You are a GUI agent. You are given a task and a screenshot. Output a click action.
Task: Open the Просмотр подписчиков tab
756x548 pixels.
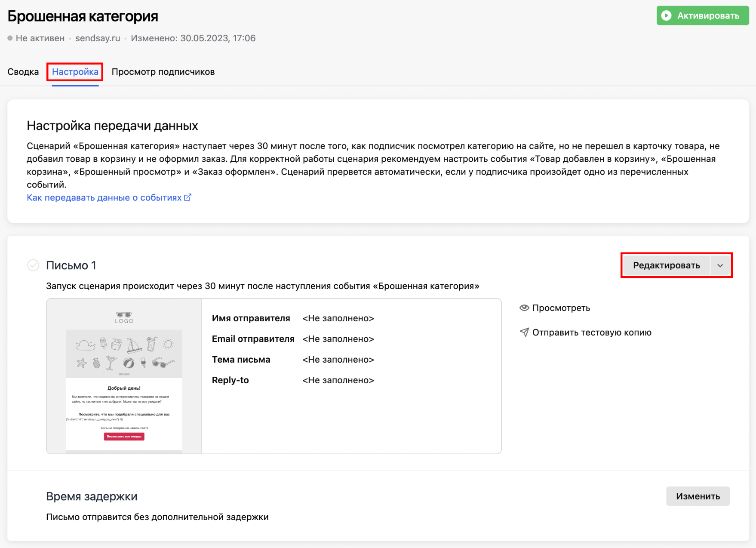click(x=163, y=72)
